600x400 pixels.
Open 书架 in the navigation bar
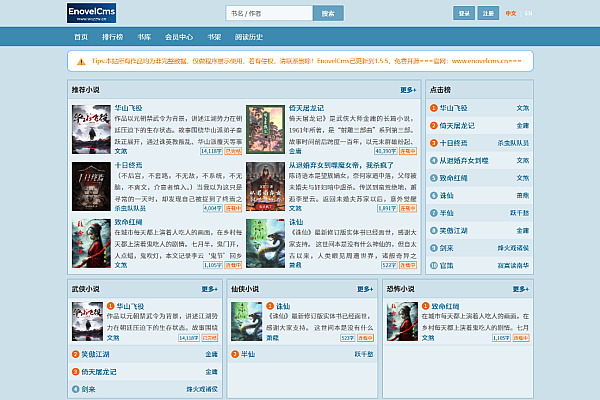[214, 37]
